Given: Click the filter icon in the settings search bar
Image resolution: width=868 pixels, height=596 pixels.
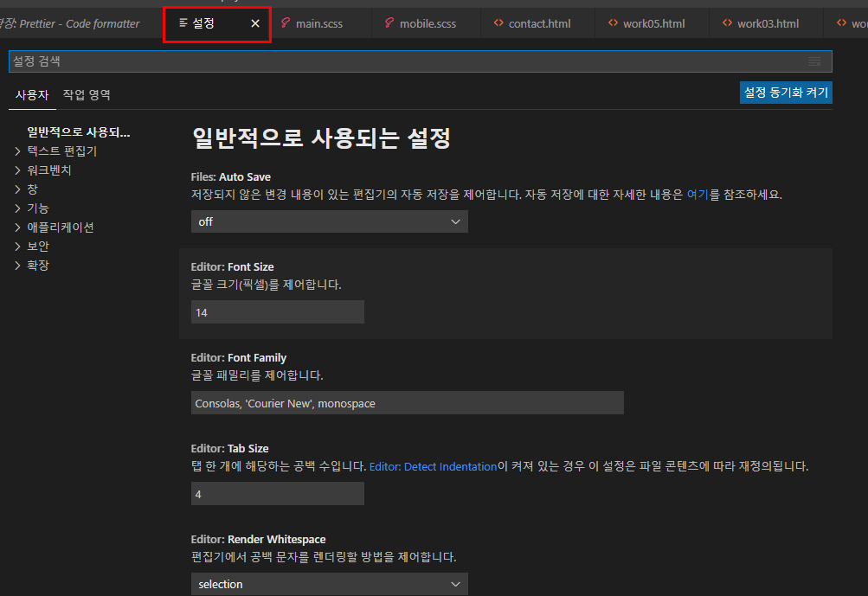Looking at the screenshot, I should 814,61.
